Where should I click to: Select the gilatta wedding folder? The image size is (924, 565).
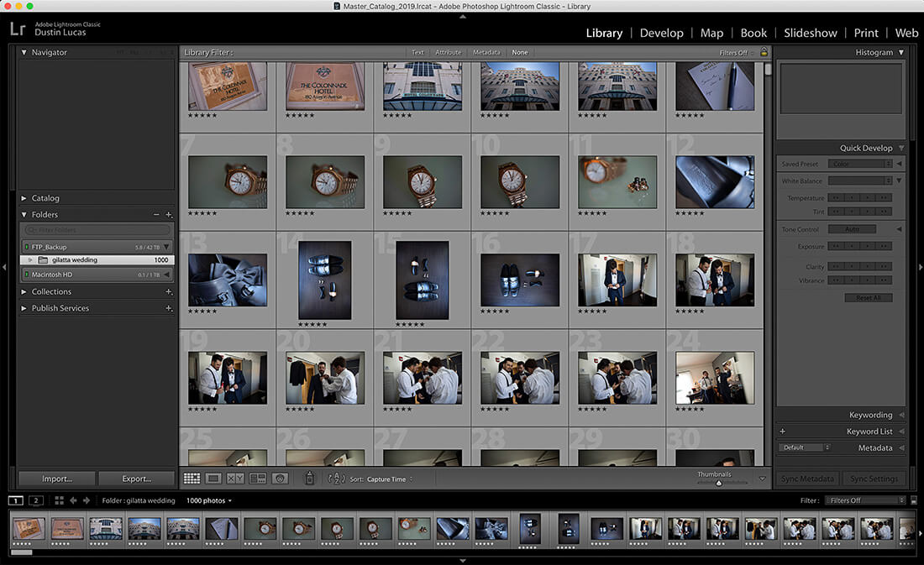[97, 259]
